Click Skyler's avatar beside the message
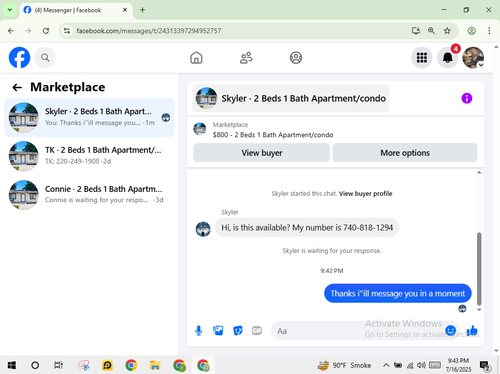Viewport: 500px width, 374px height. [x=203, y=229]
